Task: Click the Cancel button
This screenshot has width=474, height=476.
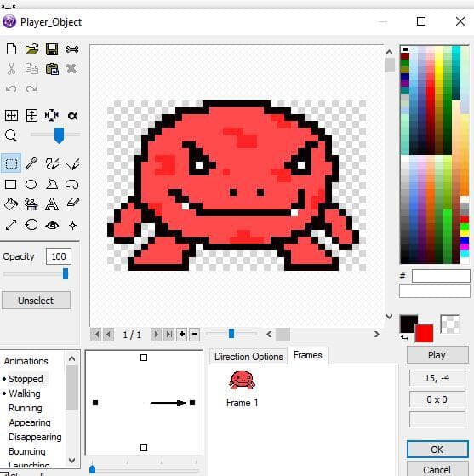Action: pos(437,469)
